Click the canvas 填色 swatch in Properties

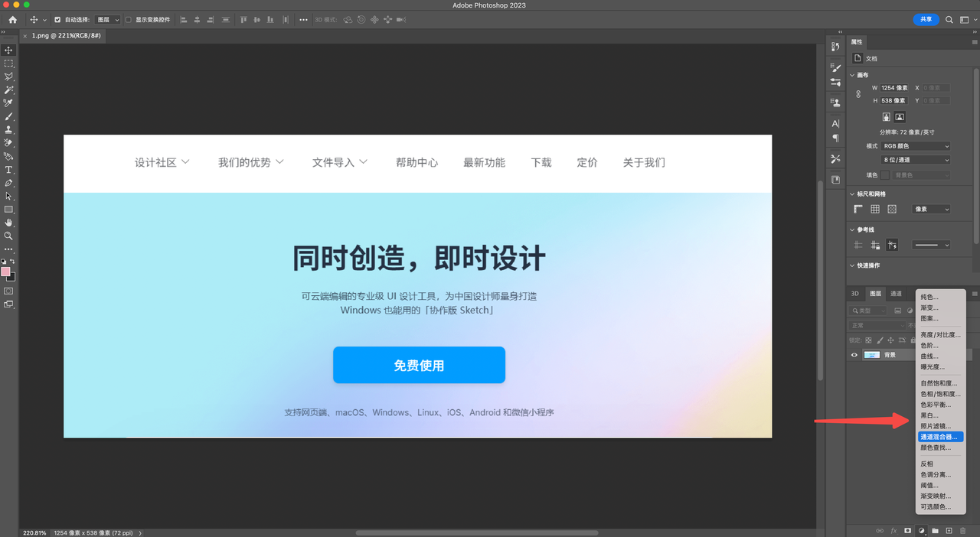[x=885, y=175]
